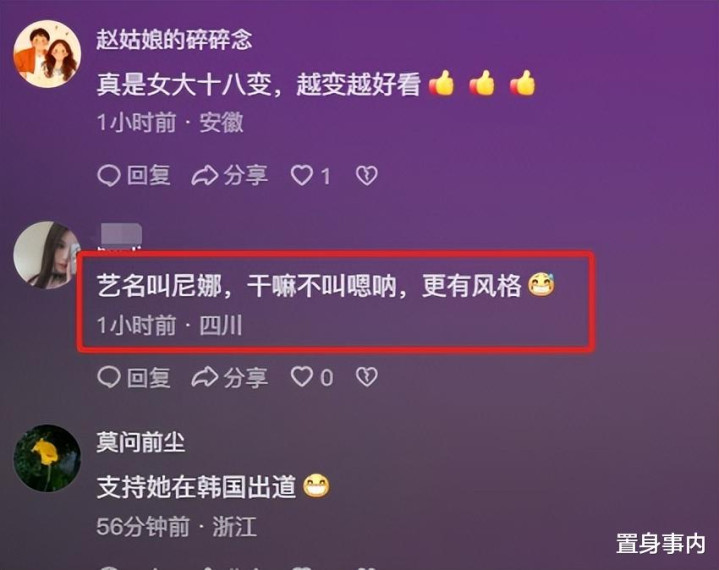719x570 pixels.
Task: Like the comment with 1 like
Action: (x=311, y=176)
